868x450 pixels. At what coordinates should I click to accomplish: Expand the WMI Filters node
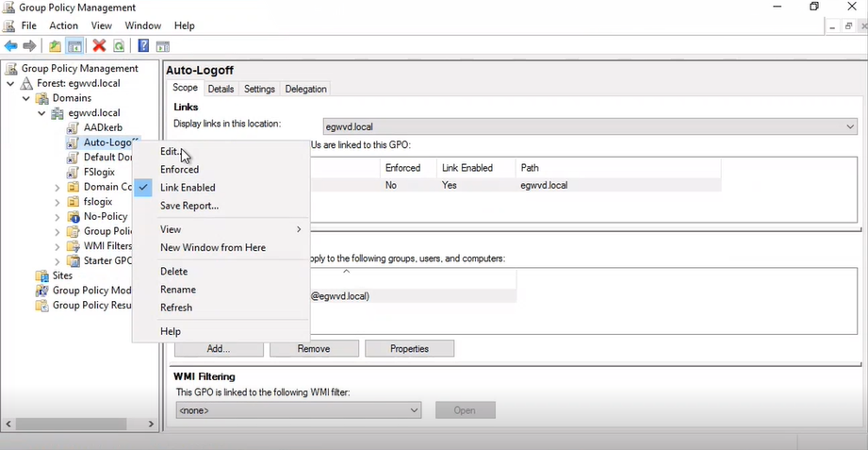pos(57,246)
